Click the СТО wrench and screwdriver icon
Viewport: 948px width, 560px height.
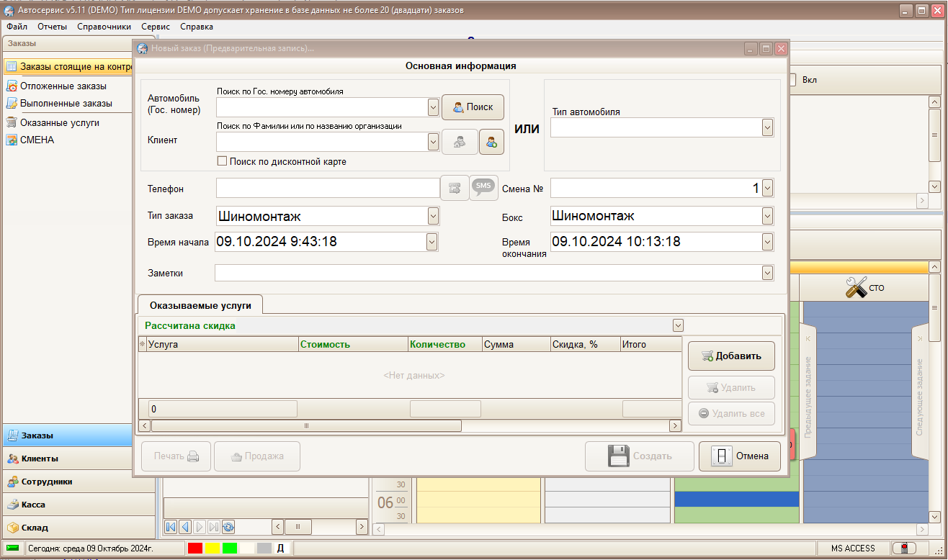pos(857,289)
